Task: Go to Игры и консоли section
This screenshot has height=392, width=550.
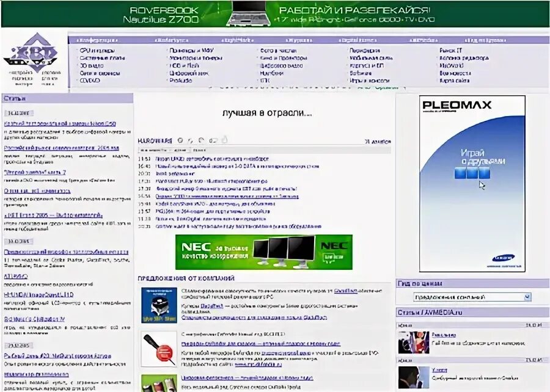Action: click(x=369, y=80)
